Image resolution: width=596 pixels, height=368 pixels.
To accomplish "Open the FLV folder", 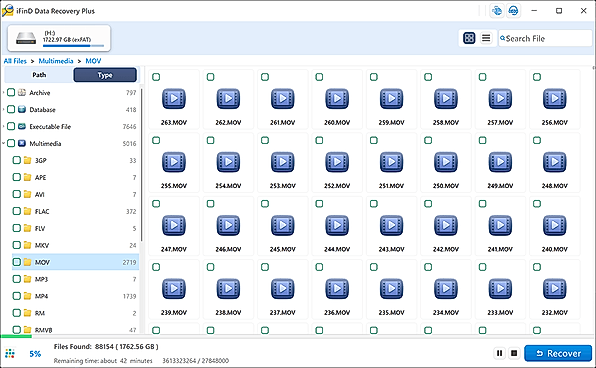I will pos(40,228).
